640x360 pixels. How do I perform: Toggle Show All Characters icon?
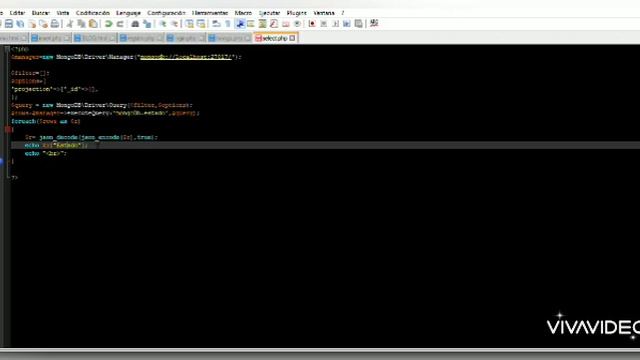pyautogui.click(x=228, y=24)
